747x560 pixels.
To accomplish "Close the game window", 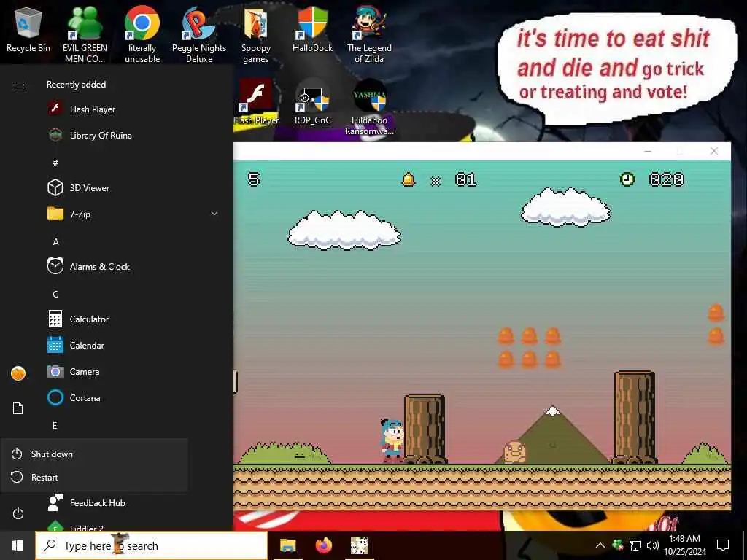I will click(x=713, y=151).
